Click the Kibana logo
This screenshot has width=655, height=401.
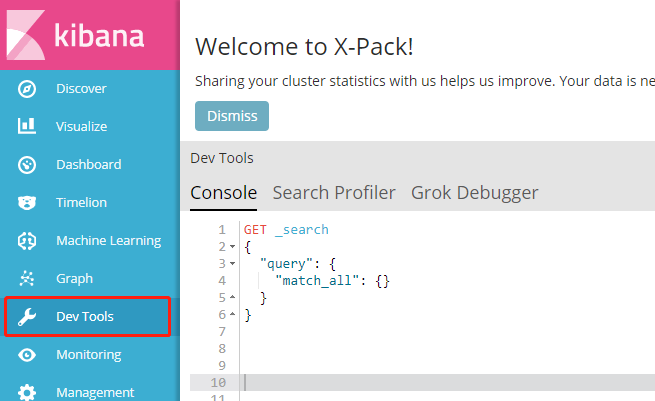[x=75, y=35]
